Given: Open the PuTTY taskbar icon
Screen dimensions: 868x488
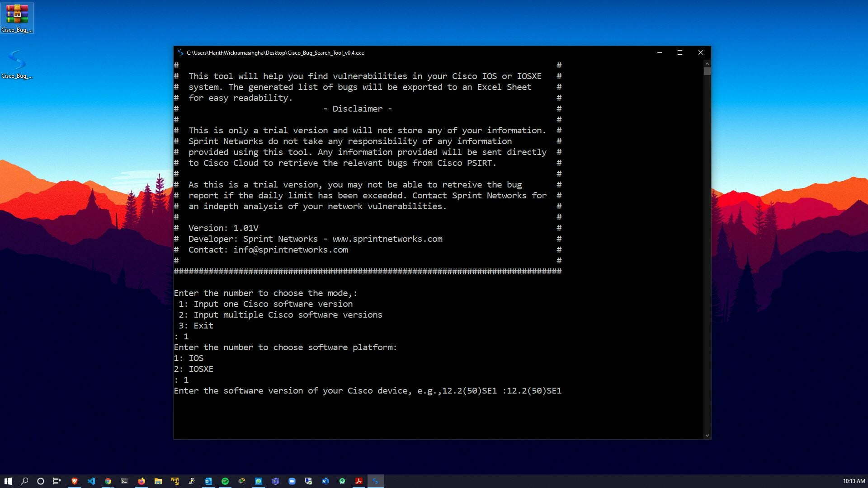Looking at the screenshot, I should click(191, 481).
